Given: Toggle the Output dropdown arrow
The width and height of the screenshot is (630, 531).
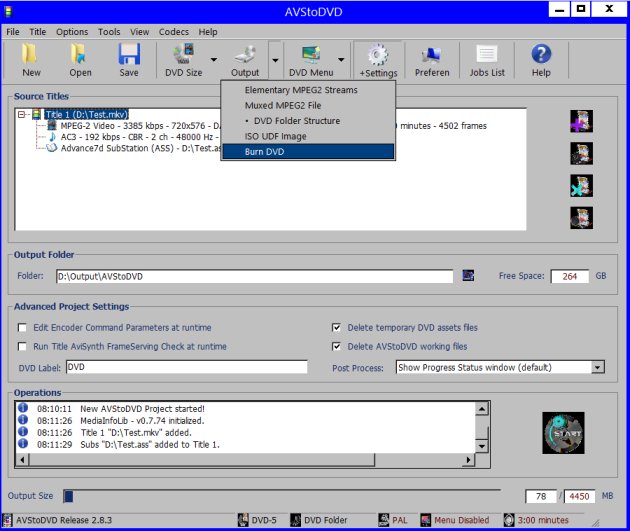Looking at the screenshot, I should 275,59.
